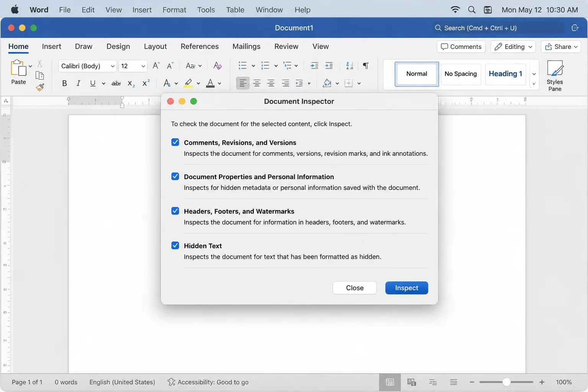Switch to Web Layout view in status bar
Image resolution: width=588 pixels, height=392 pixels.
[412, 382]
